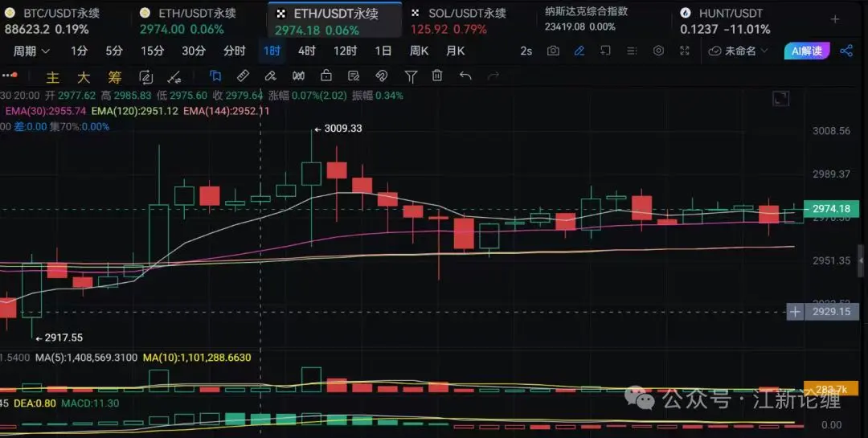868x438 pixels.
Task: Click the layout window icon beside pencil
Action: point(605,51)
